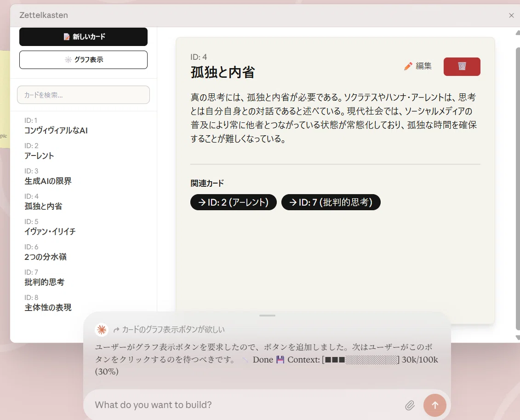The height and width of the screenshot is (420, 520).
Task: Close the Zettelkasten window
Action: tap(511, 15)
